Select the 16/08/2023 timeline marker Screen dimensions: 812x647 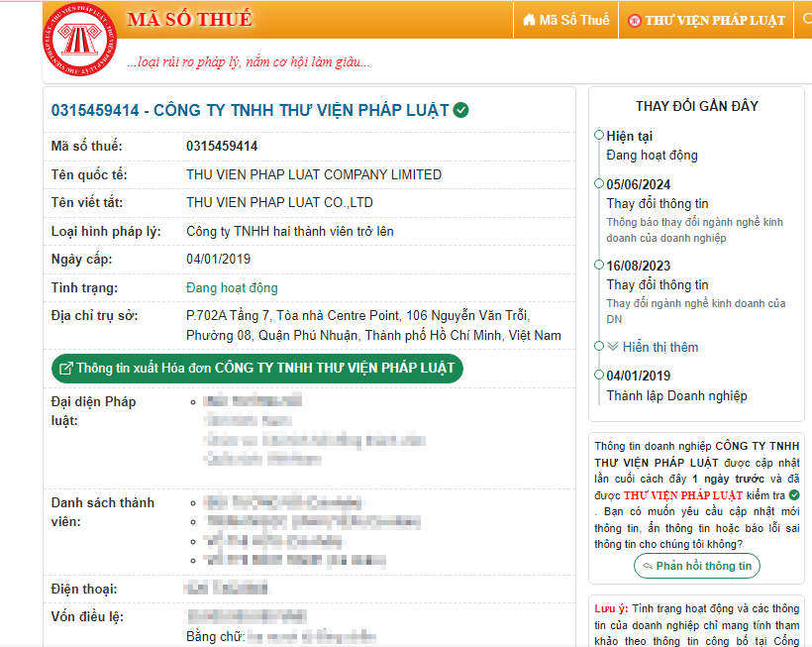pyautogui.click(x=599, y=265)
